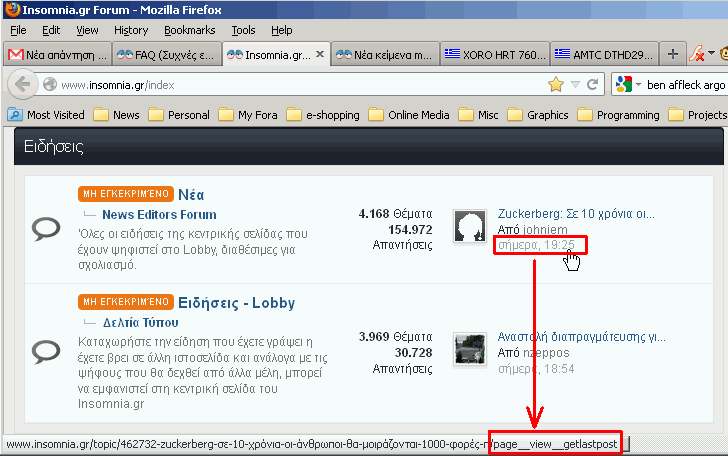This screenshot has width=728, height=456.
Task: Open the dropdown arrow beside the Flash icon
Action: tap(711, 53)
